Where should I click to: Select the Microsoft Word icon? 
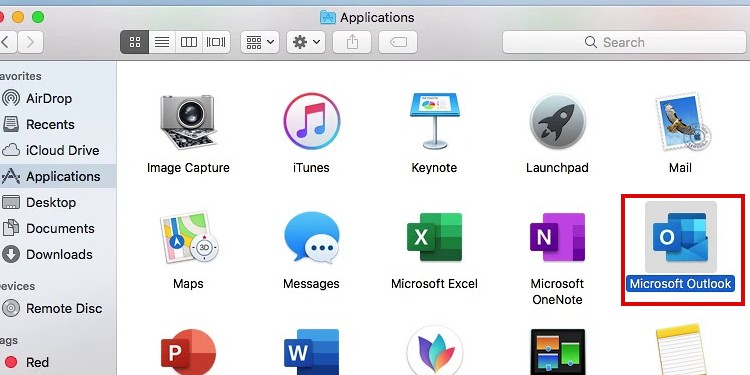(311, 352)
